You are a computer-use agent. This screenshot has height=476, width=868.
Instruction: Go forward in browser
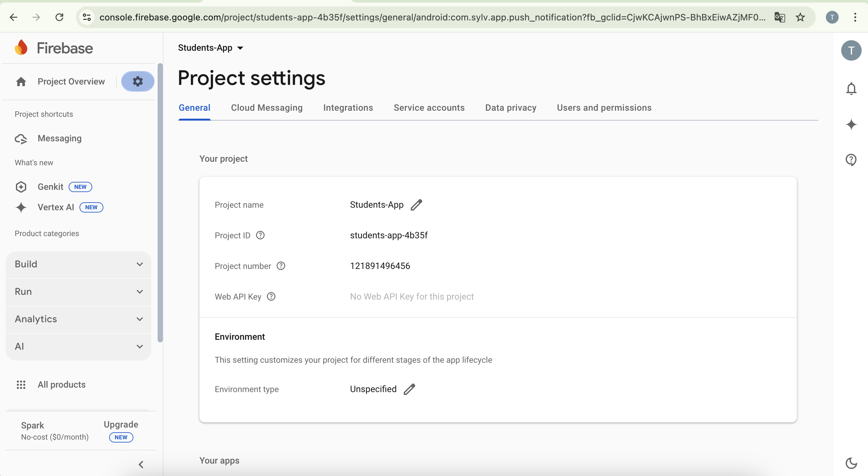[x=36, y=17]
